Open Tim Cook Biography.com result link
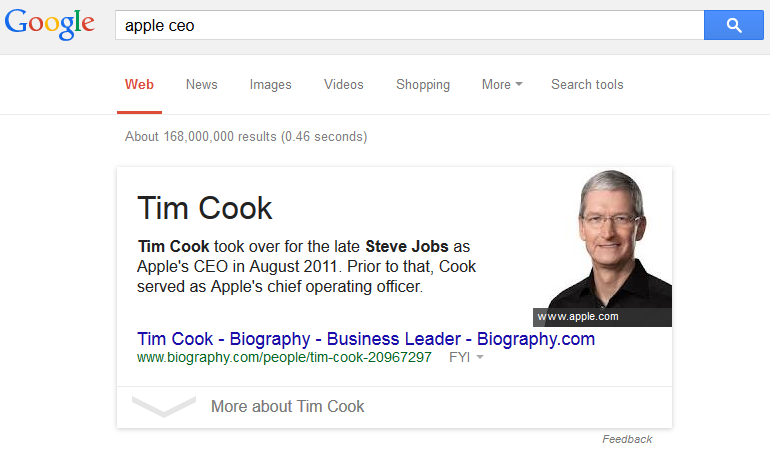The image size is (770, 450). coord(366,339)
